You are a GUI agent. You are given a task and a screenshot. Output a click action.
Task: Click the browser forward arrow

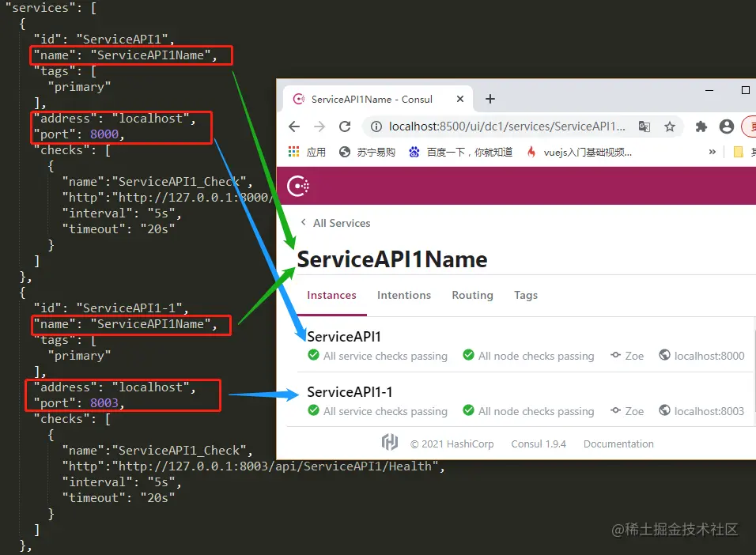coord(319,126)
